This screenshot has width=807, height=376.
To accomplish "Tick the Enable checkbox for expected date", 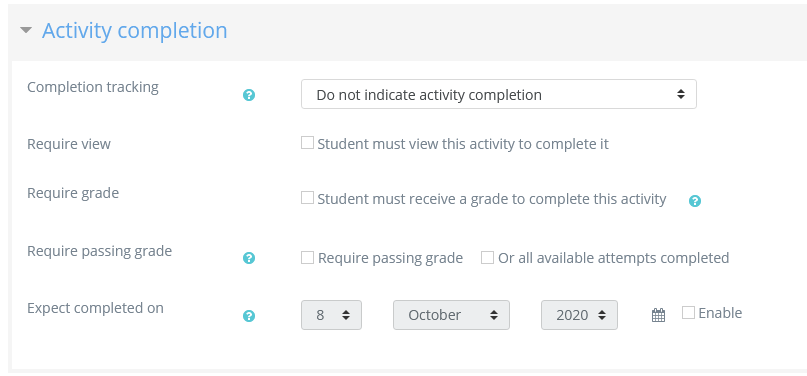I will [x=688, y=312].
